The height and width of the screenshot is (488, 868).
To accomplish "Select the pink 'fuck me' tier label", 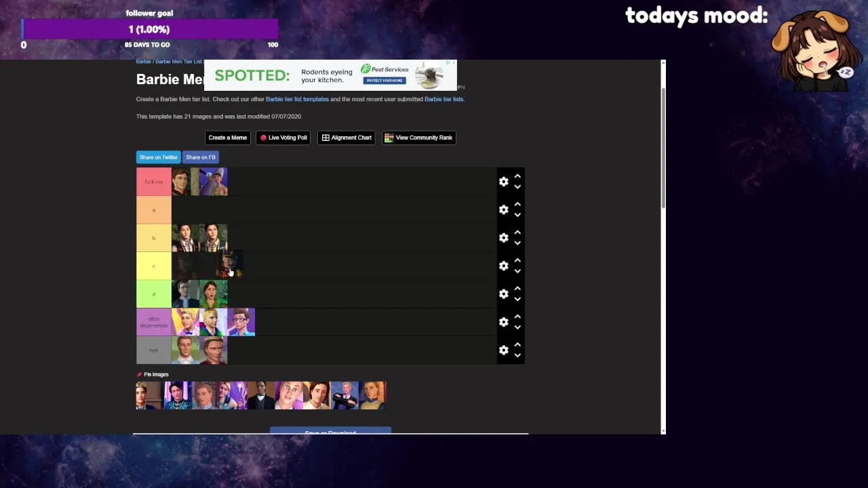I will tap(154, 182).
